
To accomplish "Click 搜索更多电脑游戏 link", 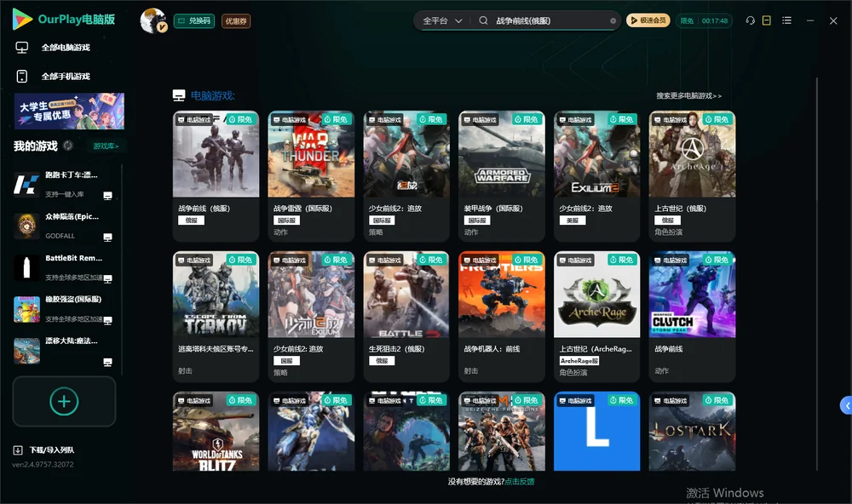I will point(689,95).
